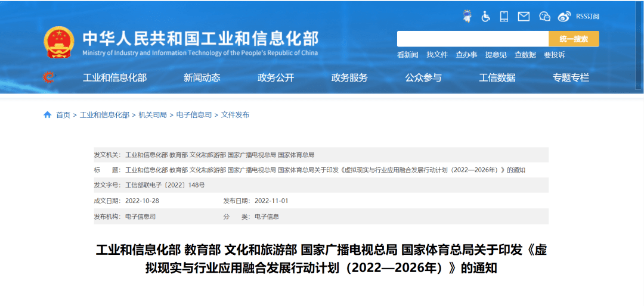Click the 成文日期 value 2022-10-28
644x306 pixels.
[141, 201]
